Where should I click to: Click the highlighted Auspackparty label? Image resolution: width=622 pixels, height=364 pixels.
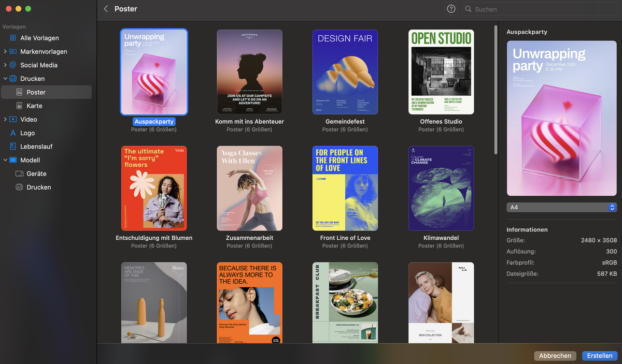point(154,122)
